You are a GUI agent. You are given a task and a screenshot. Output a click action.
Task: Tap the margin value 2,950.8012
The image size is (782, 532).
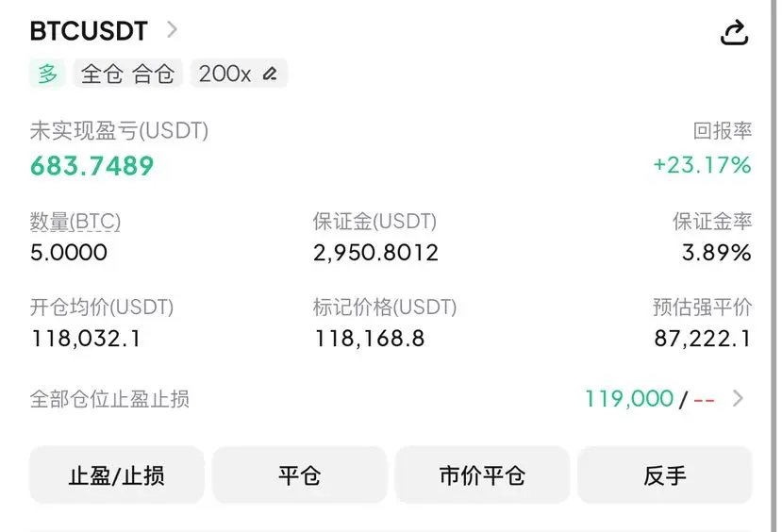[x=376, y=252]
